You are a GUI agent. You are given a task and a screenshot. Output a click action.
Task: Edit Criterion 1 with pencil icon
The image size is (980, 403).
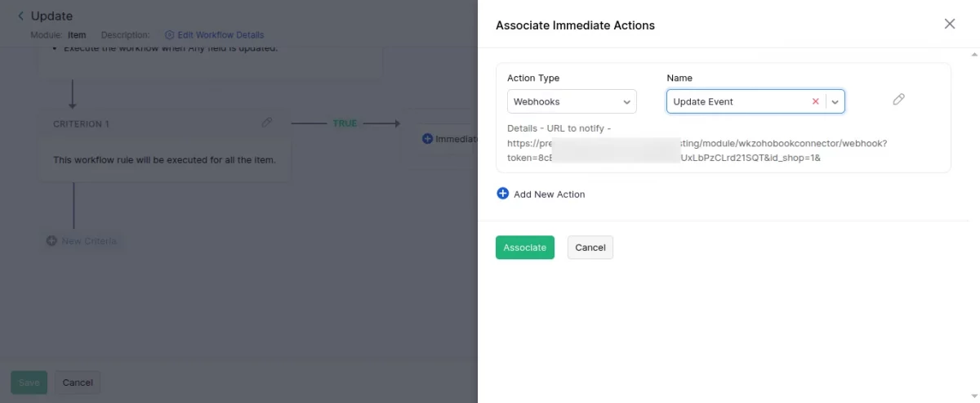[x=266, y=123]
